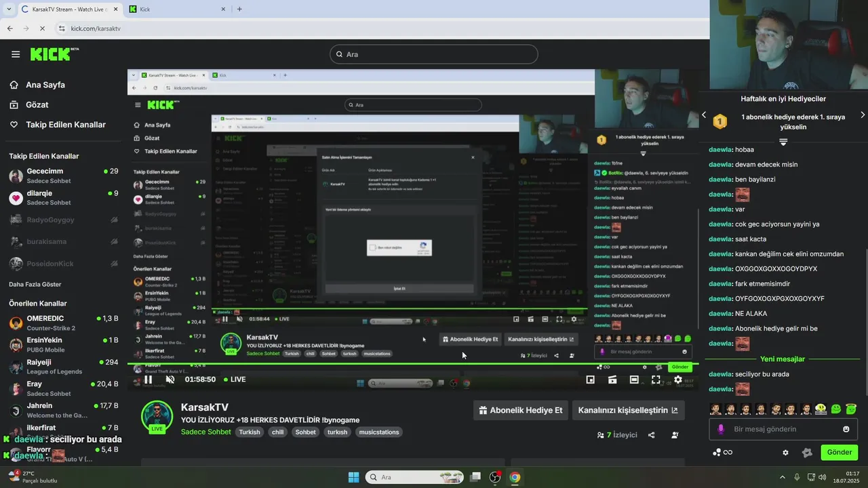Select the Sohbet tag

(x=305, y=432)
